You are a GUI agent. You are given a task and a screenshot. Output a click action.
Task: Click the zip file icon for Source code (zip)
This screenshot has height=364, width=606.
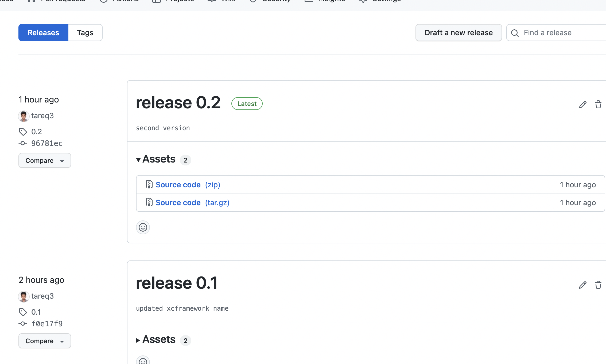[x=149, y=184]
